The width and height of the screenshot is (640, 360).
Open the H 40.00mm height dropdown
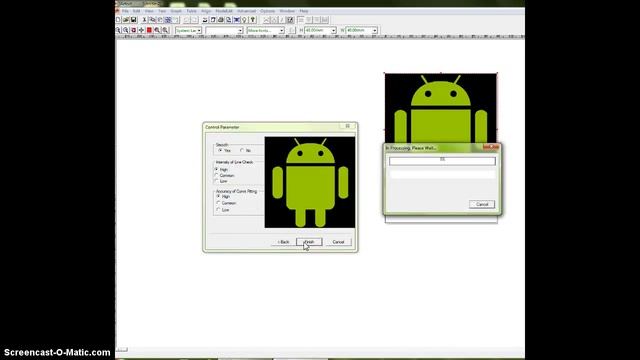[x=333, y=31]
